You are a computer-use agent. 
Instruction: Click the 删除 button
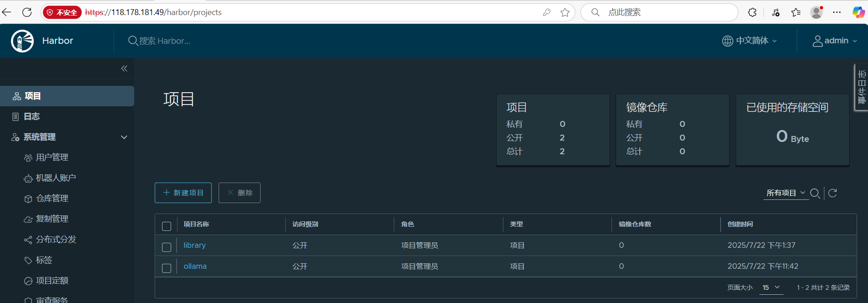(x=240, y=193)
